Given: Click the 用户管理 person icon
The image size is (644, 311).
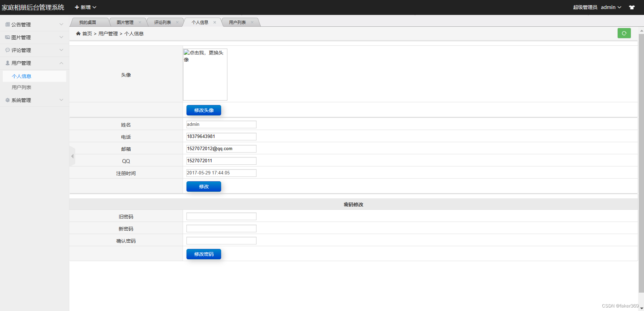Looking at the screenshot, I should pyautogui.click(x=8, y=63).
